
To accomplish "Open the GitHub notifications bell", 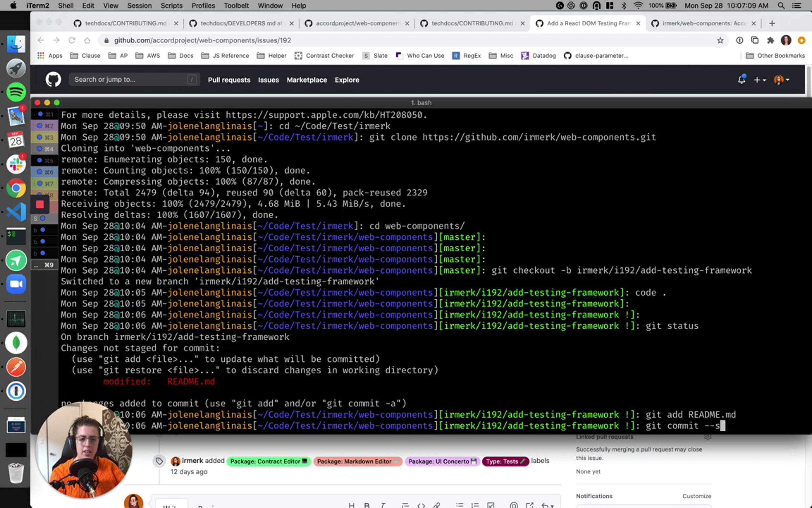I will point(741,80).
